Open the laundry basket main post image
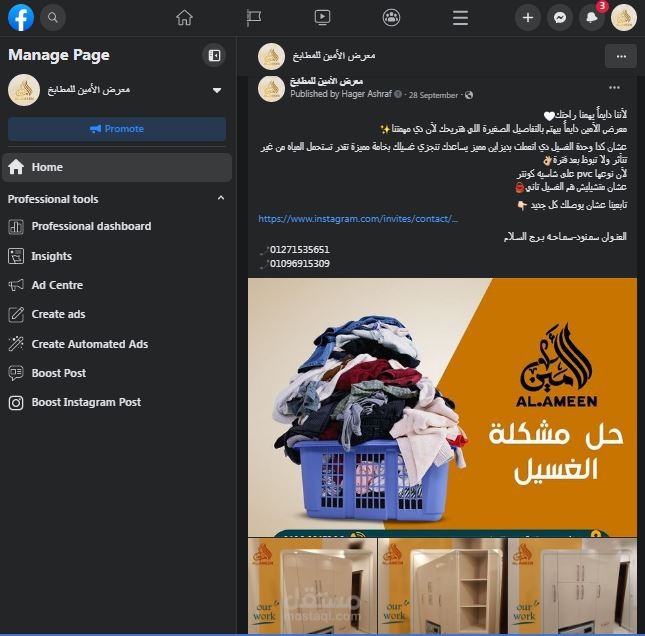This screenshot has height=636, width=645. click(x=442, y=407)
